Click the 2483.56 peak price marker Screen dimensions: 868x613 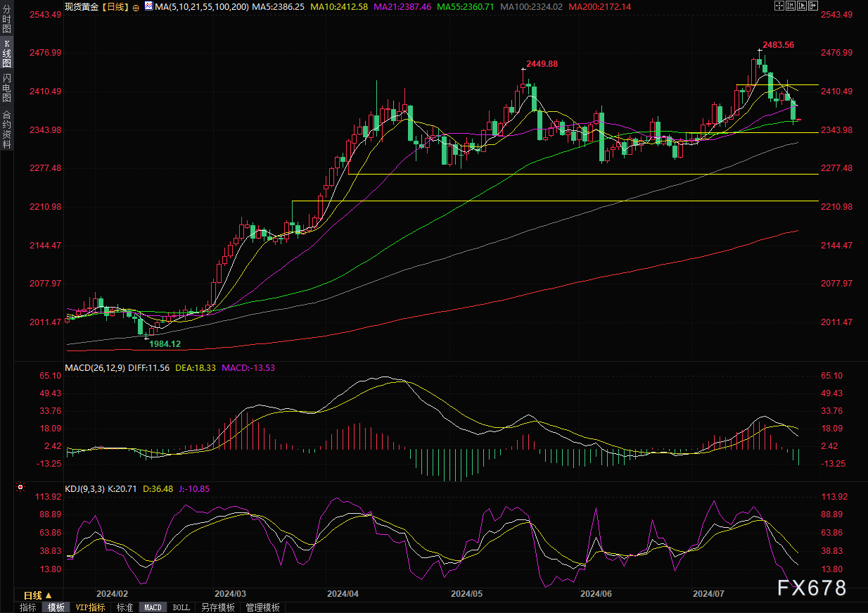(779, 44)
